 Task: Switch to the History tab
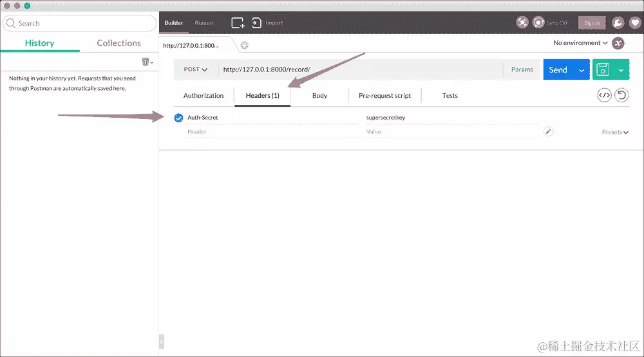click(39, 43)
